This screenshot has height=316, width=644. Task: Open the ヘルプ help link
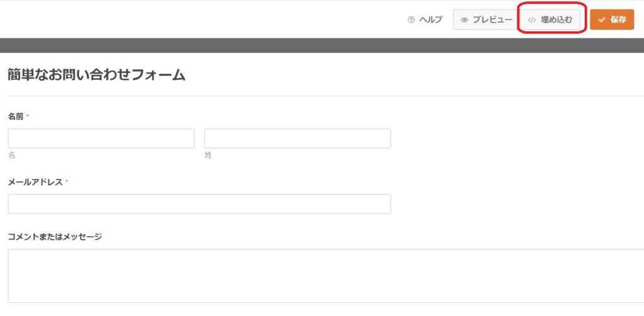click(x=431, y=20)
